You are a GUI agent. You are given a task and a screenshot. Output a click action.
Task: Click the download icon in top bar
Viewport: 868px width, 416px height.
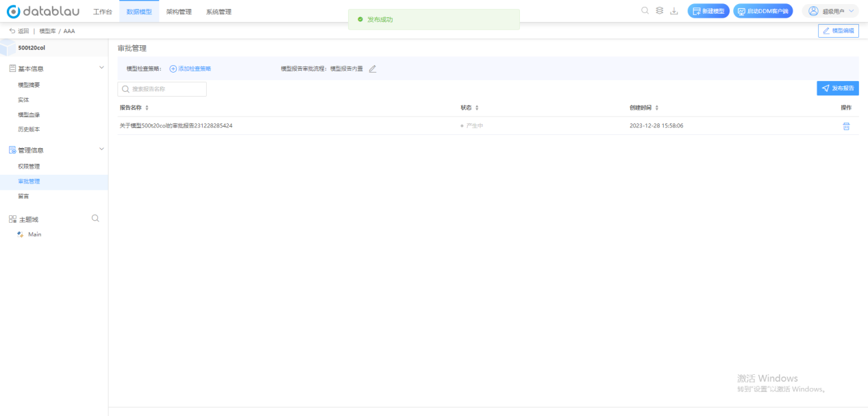(x=674, y=10)
